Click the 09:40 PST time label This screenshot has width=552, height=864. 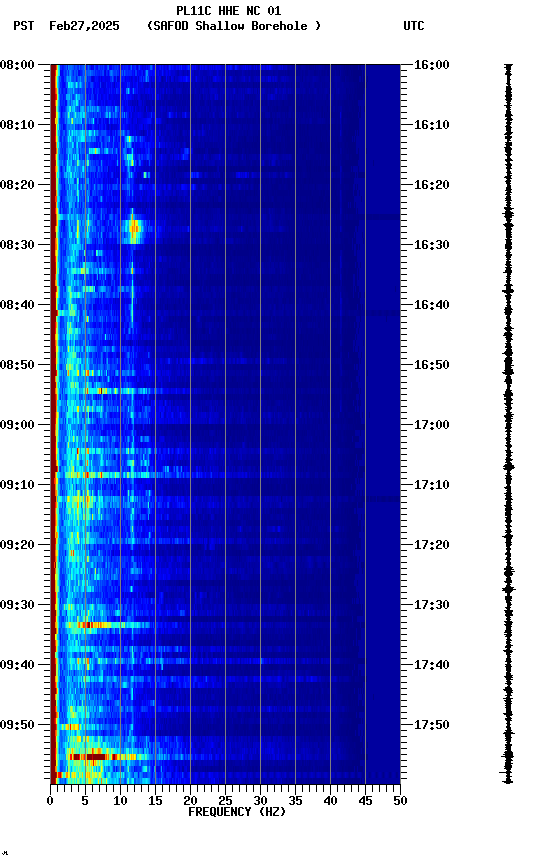tap(17, 666)
